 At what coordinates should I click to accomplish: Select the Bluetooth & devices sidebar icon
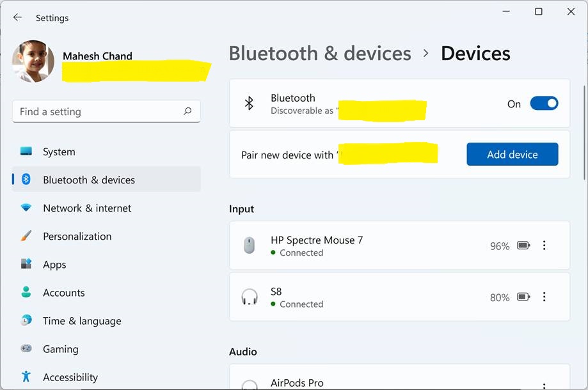point(26,180)
